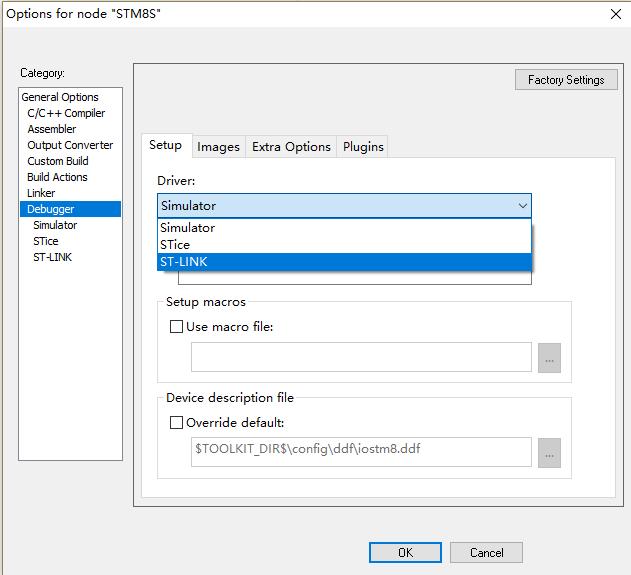Choose STice in the driver dropdown
This screenshot has height=575, width=631.
(x=344, y=245)
